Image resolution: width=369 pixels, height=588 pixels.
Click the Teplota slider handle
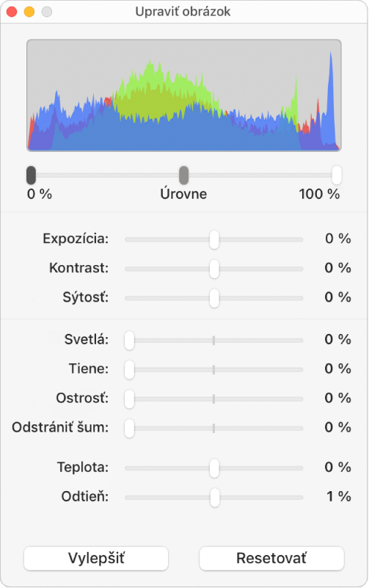(214, 468)
